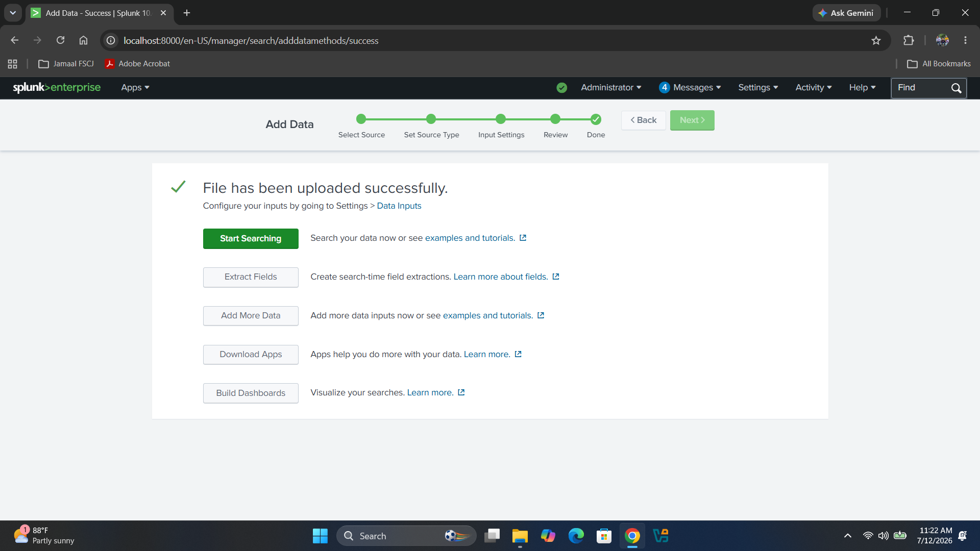Open 'Learn more' link beside Download Apps
Viewport: 980px width, 551px height.
click(x=487, y=354)
